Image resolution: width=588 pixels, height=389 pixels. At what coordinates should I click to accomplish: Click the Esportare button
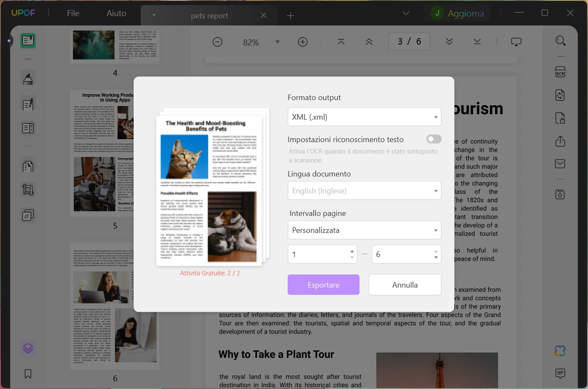pos(324,285)
